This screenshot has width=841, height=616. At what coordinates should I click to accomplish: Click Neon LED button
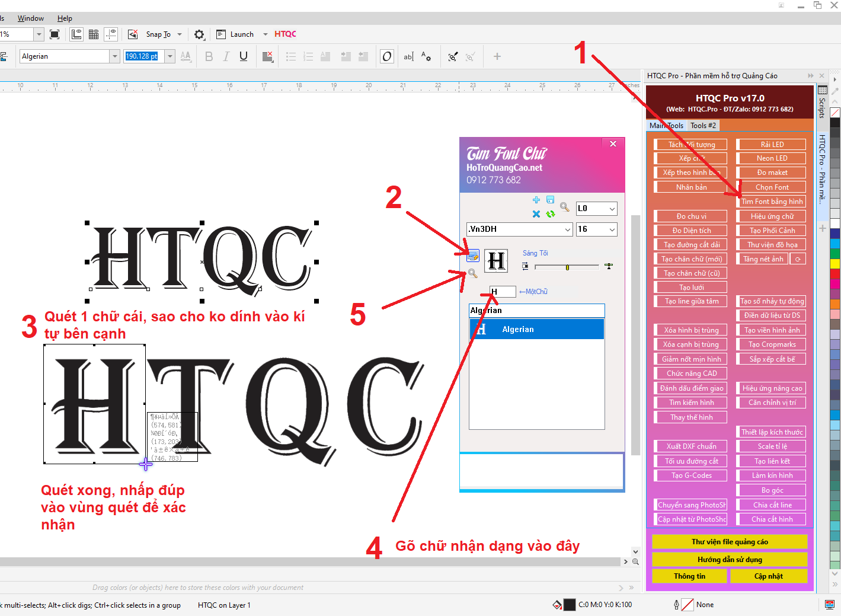click(x=772, y=158)
